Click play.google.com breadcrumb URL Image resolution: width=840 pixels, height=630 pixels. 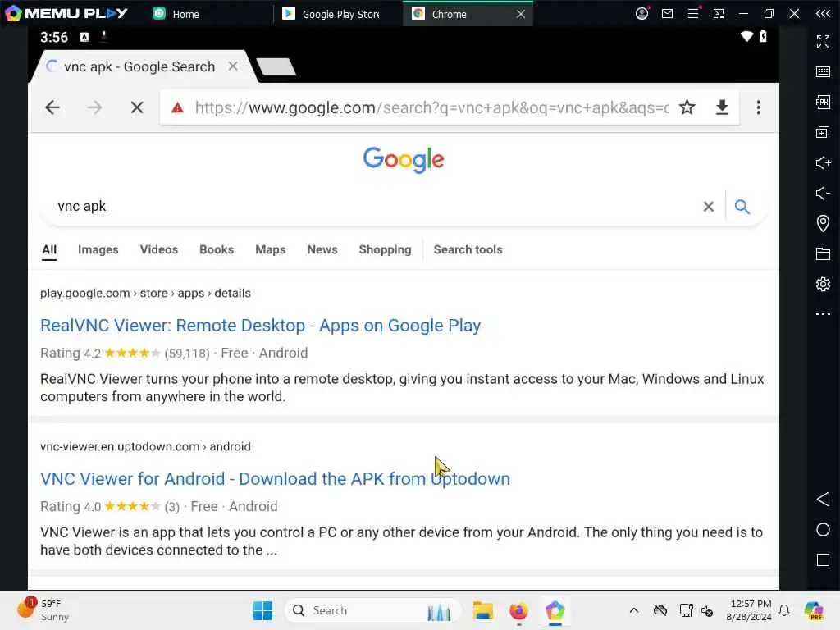pyautogui.click(x=145, y=293)
